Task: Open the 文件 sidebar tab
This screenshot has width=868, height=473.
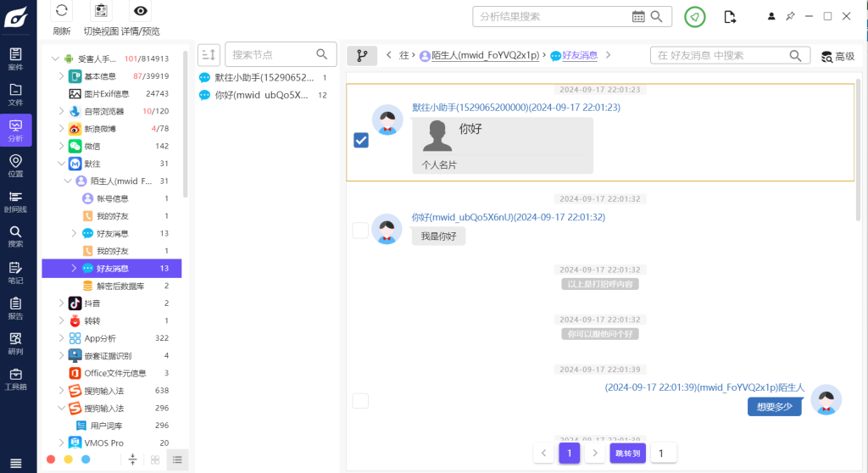Action: [x=15, y=95]
